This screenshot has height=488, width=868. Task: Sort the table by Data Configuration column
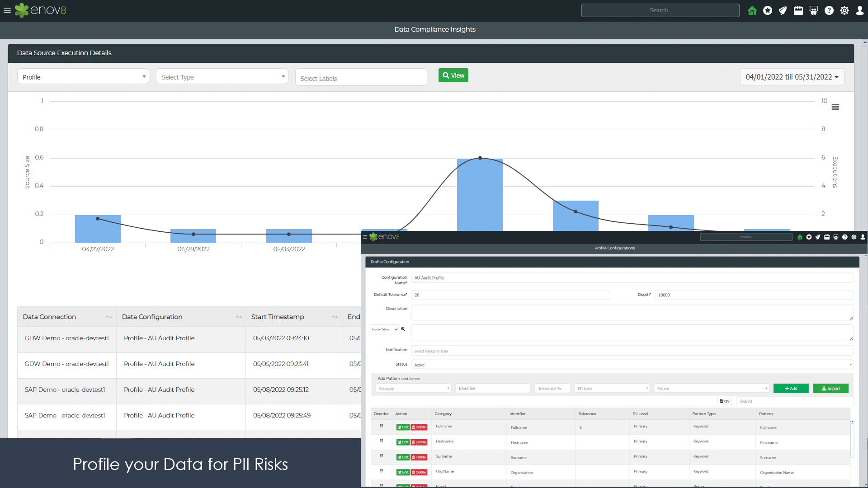(181, 317)
